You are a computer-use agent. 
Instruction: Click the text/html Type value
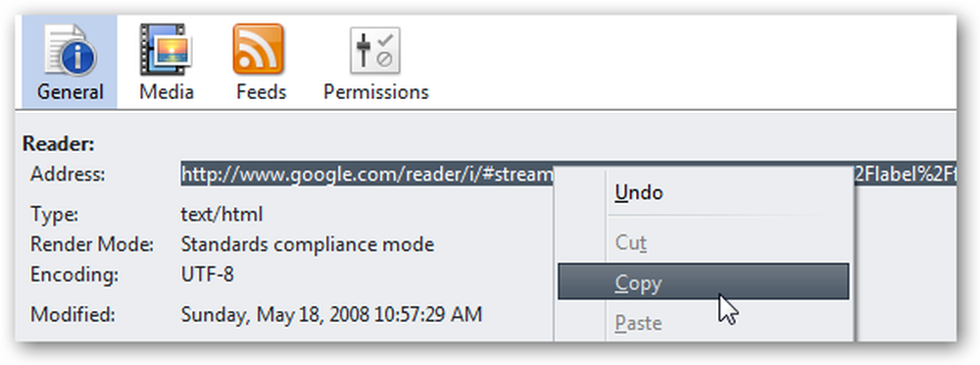pyautogui.click(x=221, y=215)
